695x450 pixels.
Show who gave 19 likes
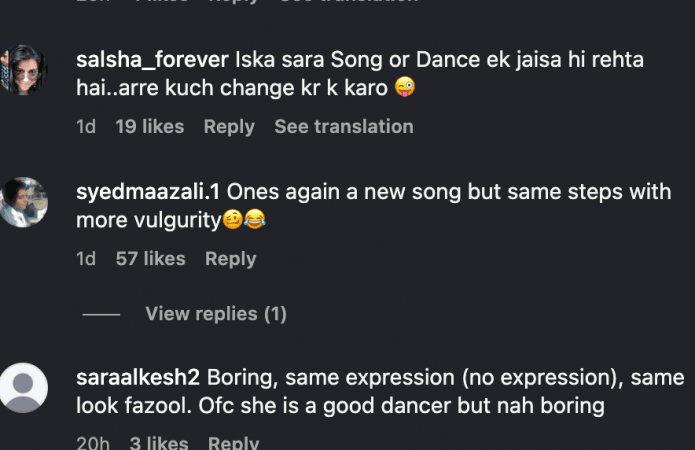pos(149,127)
